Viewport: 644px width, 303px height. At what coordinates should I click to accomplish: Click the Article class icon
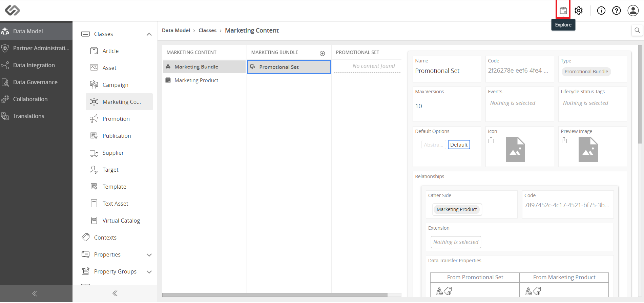point(94,51)
